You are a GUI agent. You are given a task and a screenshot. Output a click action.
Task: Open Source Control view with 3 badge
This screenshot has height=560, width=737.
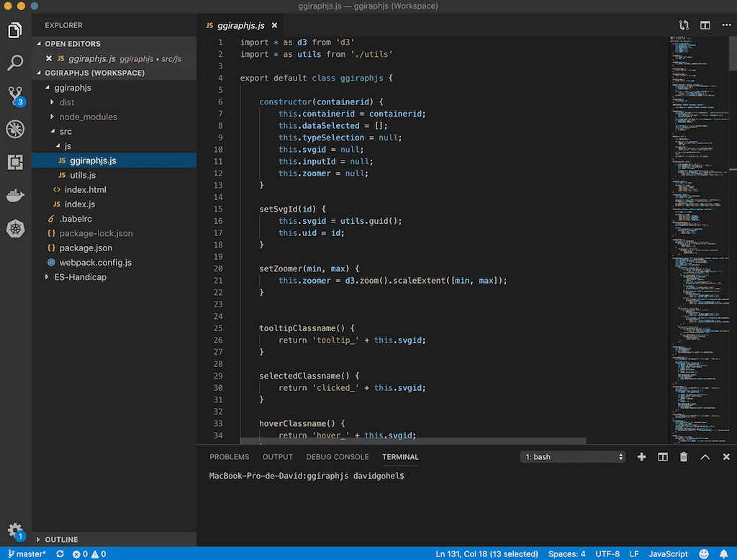16,96
